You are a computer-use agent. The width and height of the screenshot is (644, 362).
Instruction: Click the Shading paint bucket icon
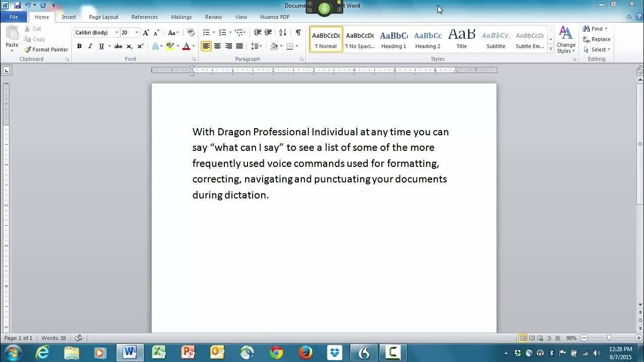(x=274, y=46)
